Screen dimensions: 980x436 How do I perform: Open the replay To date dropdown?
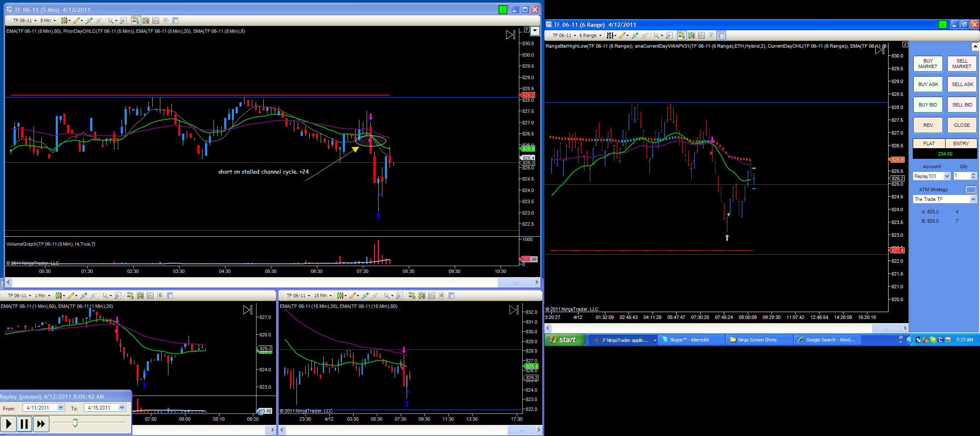122,407
